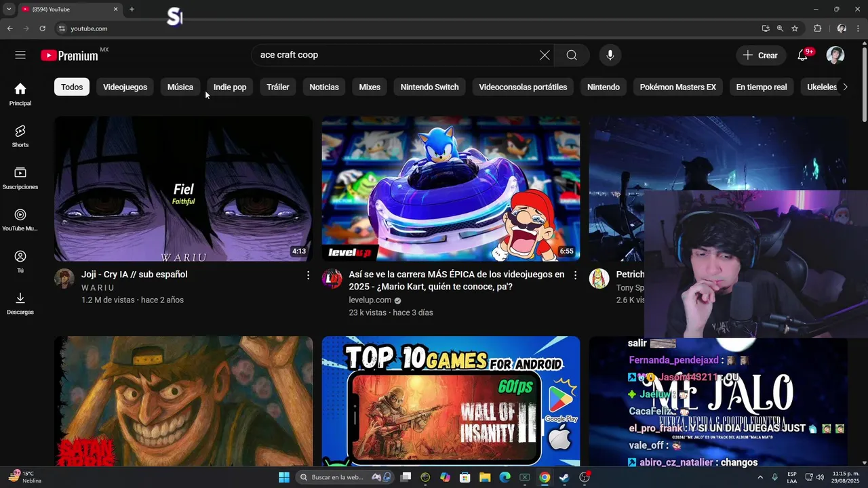This screenshot has height=488, width=868.
Task: Select the Mixes filter chip
Action: tap(370, 87)
